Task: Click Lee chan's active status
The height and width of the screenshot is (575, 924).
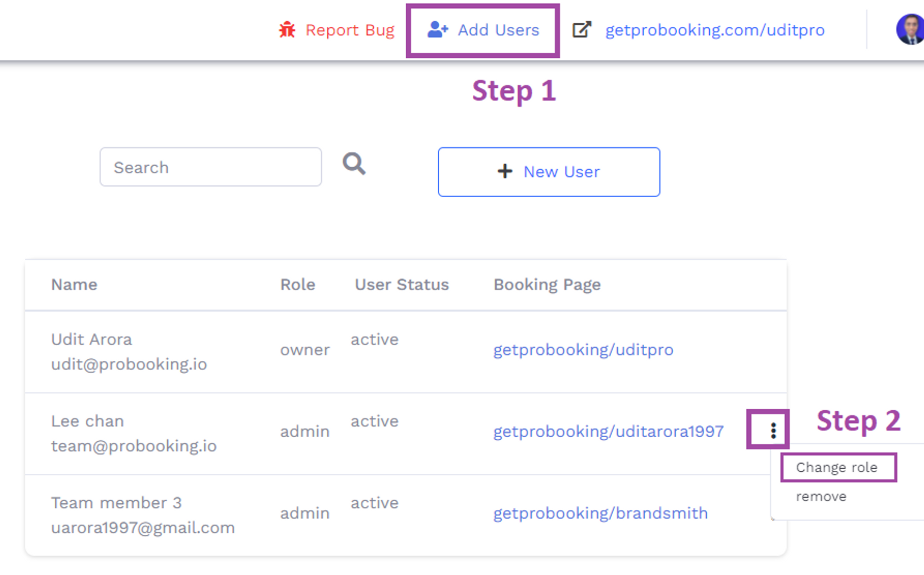Action: [375, 421]
